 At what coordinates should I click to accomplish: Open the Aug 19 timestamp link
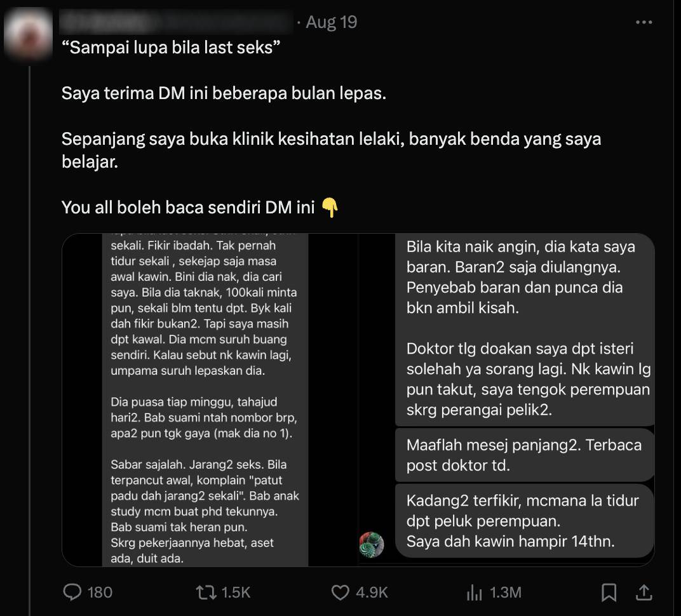(332, 22)
